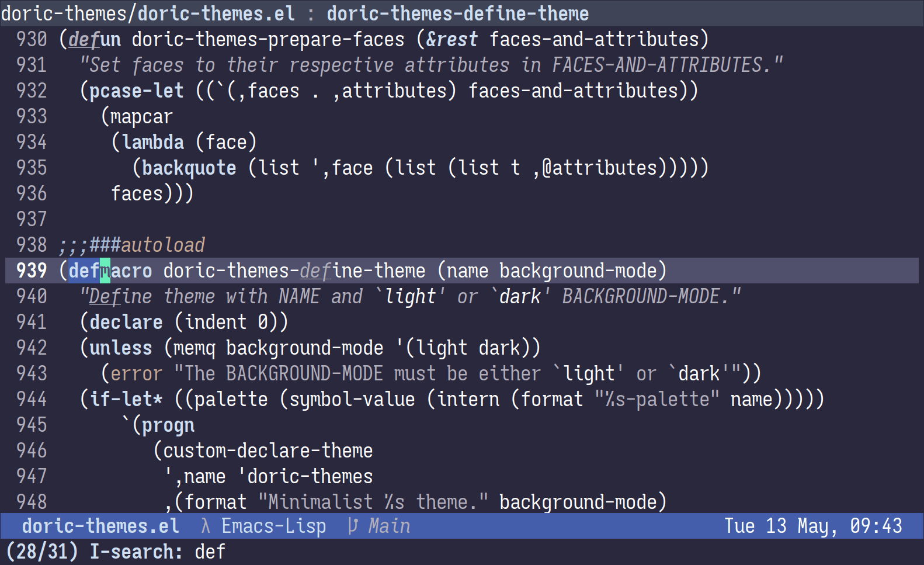Click the pcase-let keyword
This screenshot has width=924, height=565.
tap(136, 91)
